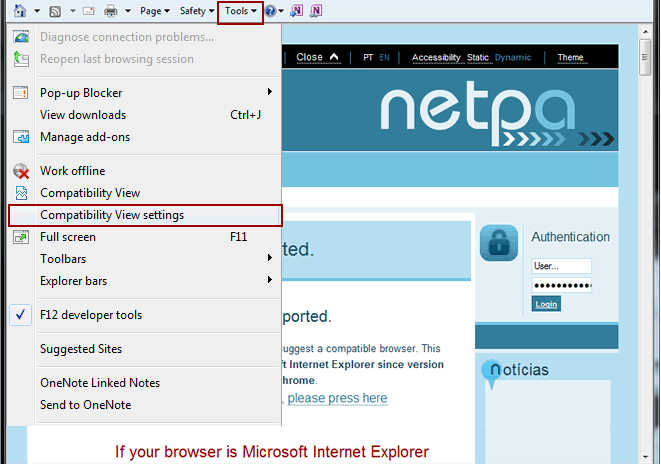Image resolution: width=661 pixels, height=464 pixels.
Task: Select the Static layout option
Action: pos(478,57)
